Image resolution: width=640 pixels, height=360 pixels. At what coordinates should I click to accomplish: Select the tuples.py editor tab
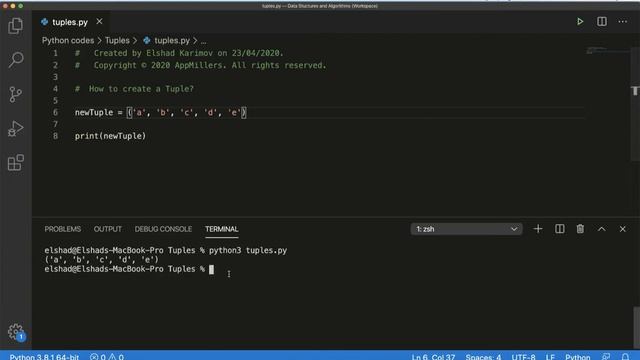(70, 22)
